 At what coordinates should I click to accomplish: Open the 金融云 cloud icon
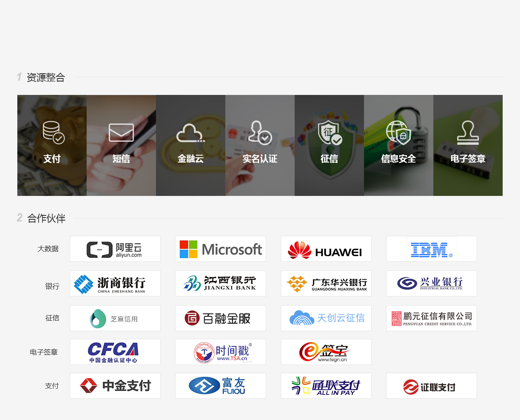pos(190,133)
